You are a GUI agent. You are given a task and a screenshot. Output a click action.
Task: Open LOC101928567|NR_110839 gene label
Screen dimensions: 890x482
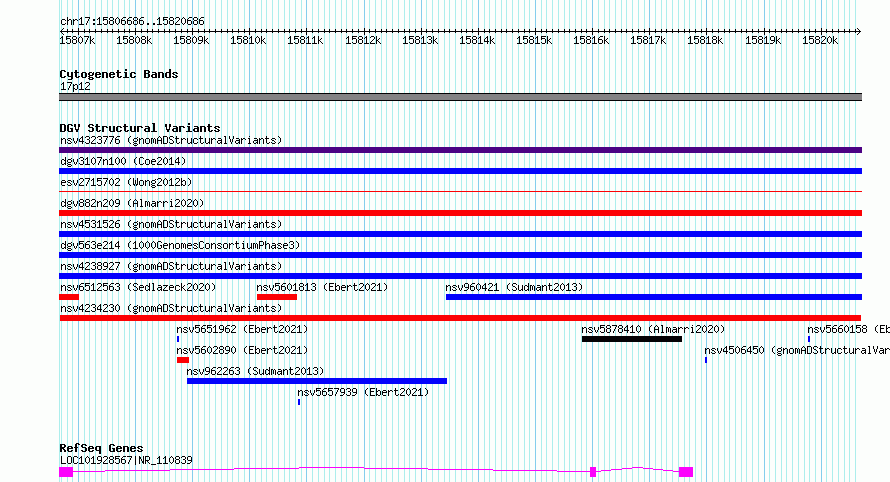point(126,460)
